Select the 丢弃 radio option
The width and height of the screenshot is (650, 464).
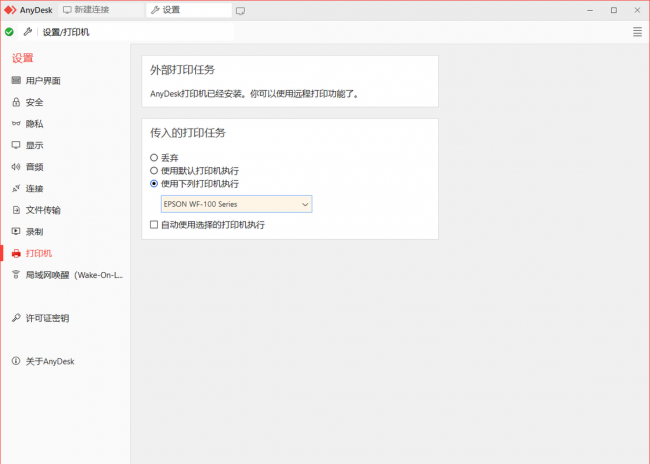pyautogui.click(x=154, y=158)
